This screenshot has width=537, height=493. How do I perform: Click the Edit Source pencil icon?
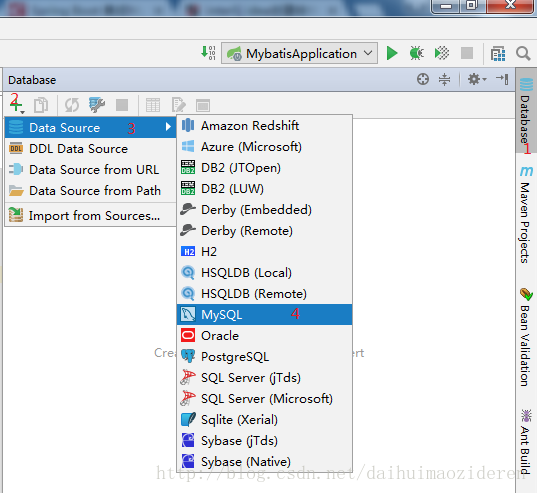point(178,105)
